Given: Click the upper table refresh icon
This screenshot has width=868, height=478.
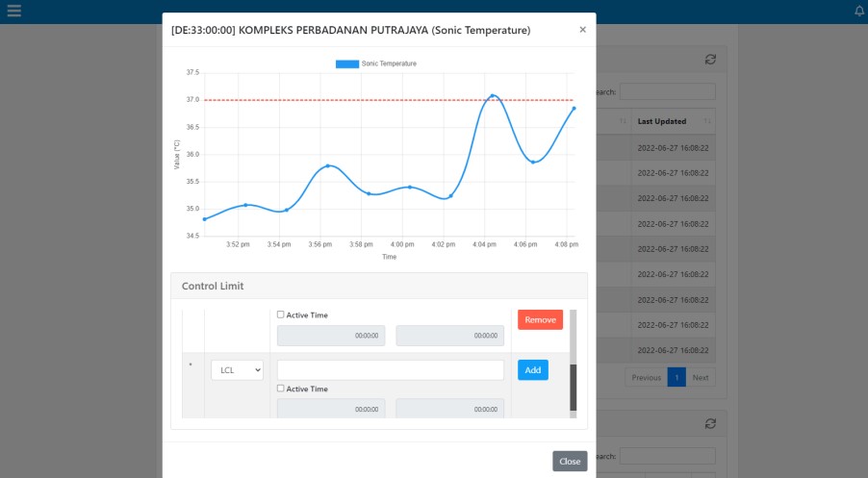Looking at the screenshot, I should [x=710, y=60].
